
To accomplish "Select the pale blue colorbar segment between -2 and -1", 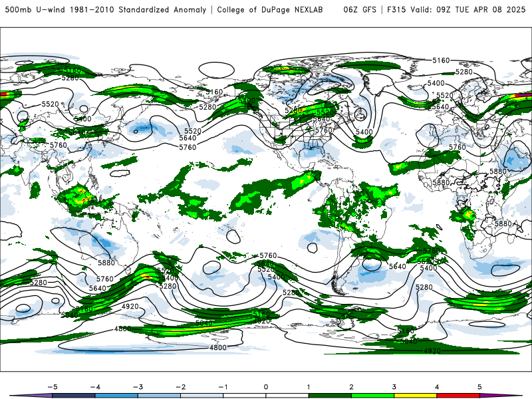I will 202,396.
